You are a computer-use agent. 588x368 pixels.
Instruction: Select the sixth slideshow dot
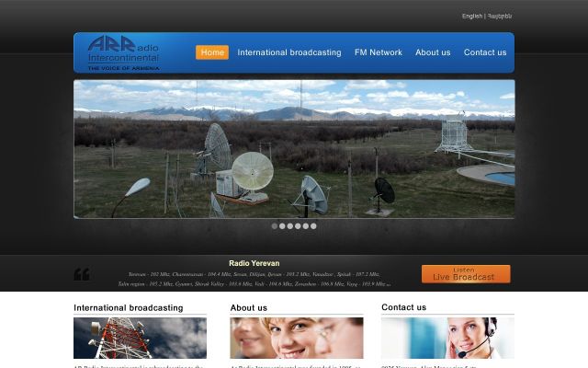click(313, 226)
